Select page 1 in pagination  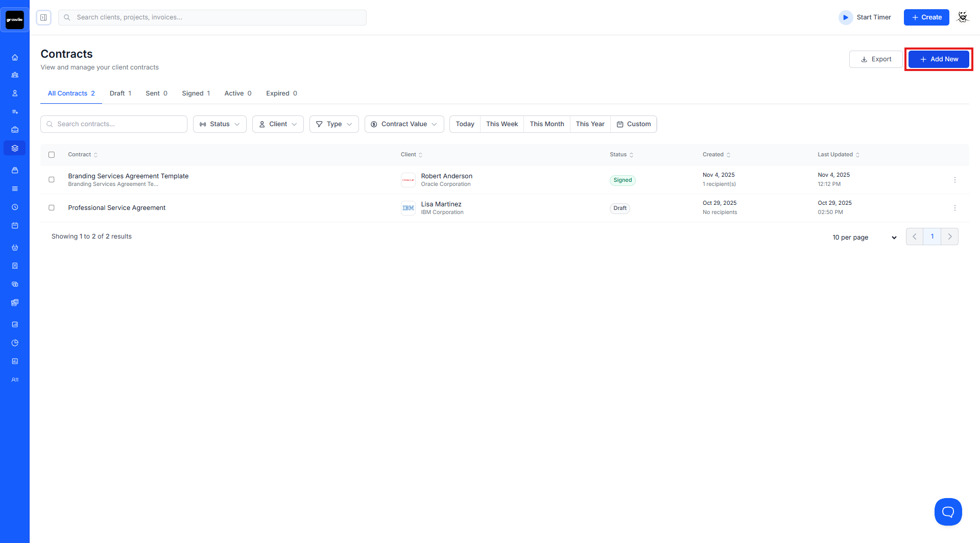coord(932,237)
